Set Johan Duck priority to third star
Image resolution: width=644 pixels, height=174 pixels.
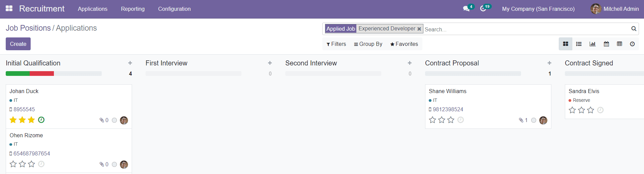coord(31,120)
